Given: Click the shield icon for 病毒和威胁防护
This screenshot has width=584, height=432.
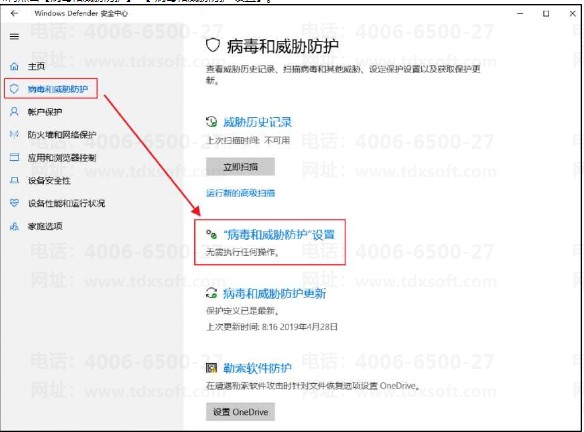Looking at the screenshot, I should pos(14,89).
